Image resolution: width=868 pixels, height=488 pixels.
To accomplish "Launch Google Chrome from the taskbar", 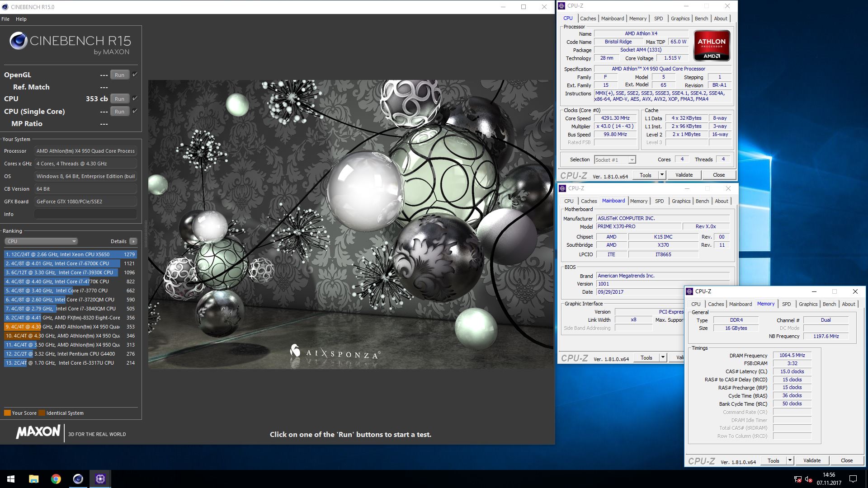I will [x=56, y=479].
